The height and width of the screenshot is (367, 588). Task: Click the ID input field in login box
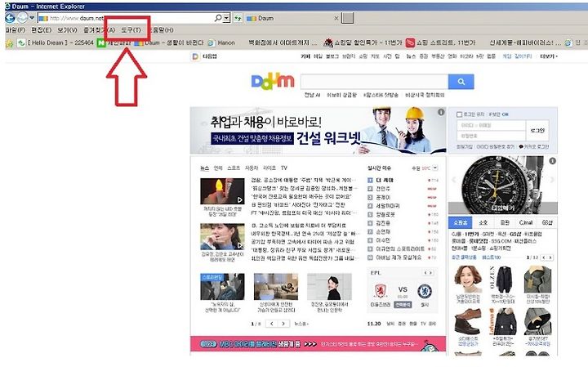coord(492,125)
